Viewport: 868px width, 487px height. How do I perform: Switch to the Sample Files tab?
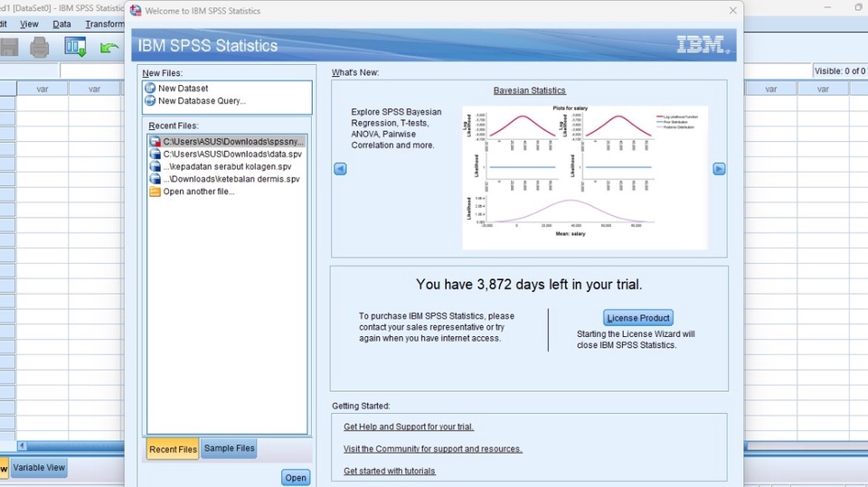(229, 448)
